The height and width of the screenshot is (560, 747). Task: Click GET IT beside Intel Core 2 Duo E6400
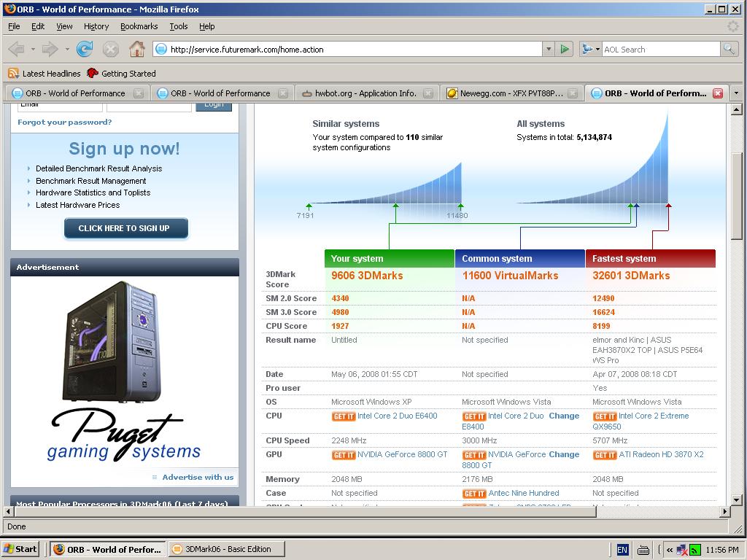(x=344, y=416)
